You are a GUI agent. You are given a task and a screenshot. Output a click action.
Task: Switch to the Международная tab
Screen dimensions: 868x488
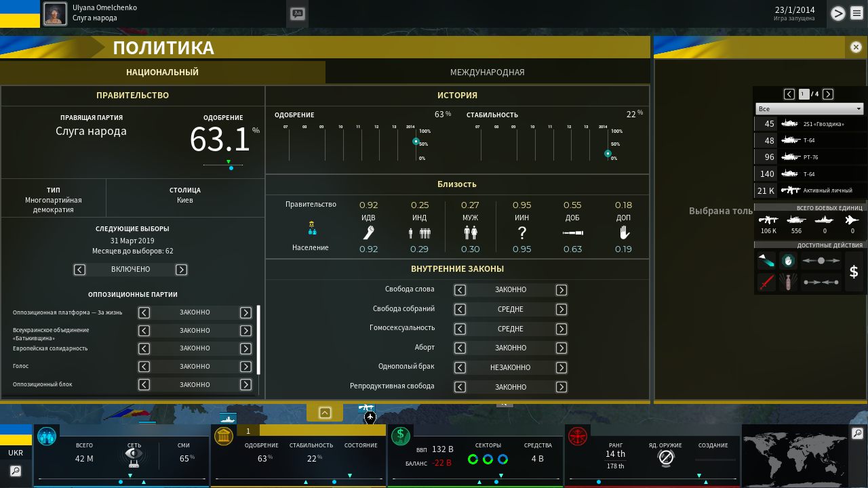(487, 72)
